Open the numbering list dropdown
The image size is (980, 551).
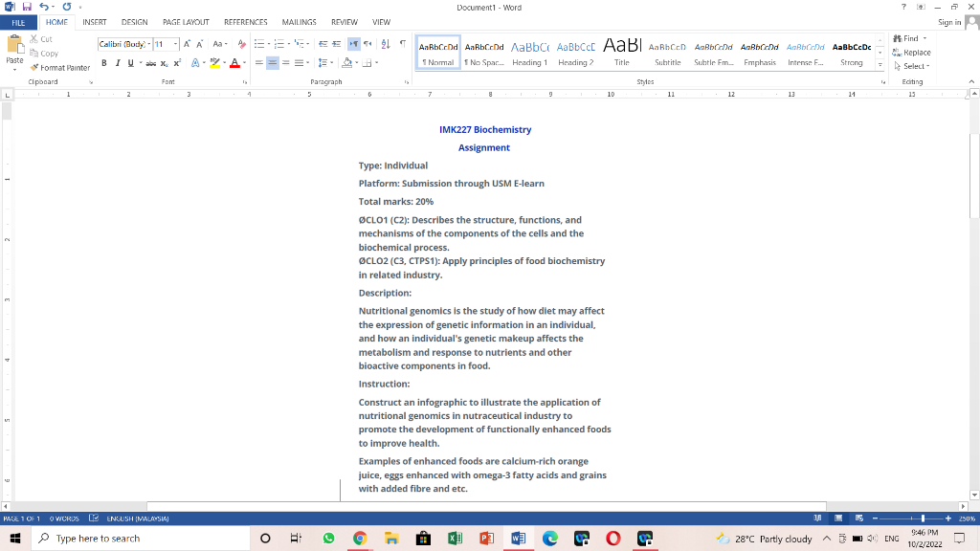coord(289,44)
